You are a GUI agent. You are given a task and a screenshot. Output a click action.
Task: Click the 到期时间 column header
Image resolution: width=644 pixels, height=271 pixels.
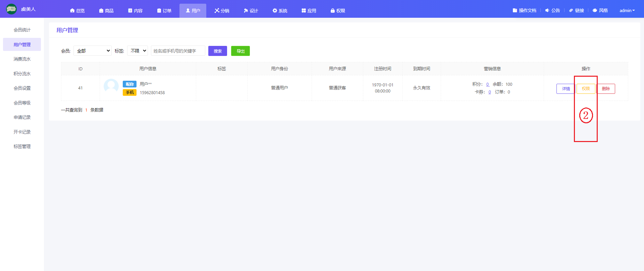(422, 69)
